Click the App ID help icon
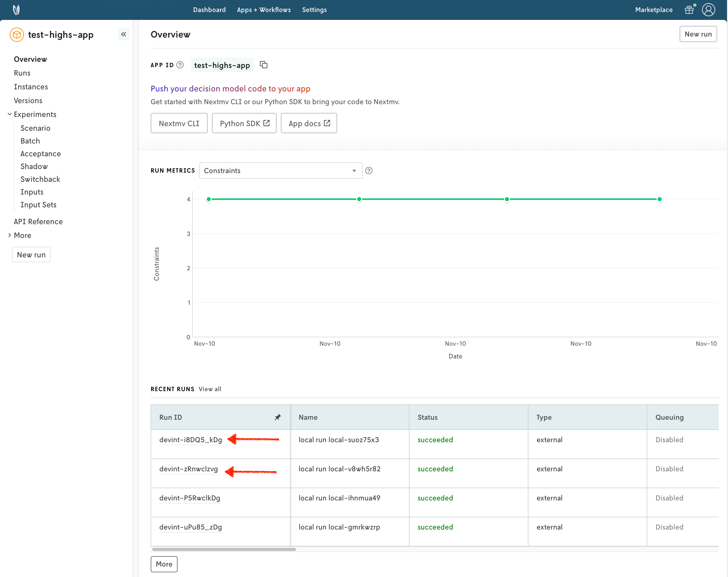 point(180,65)
